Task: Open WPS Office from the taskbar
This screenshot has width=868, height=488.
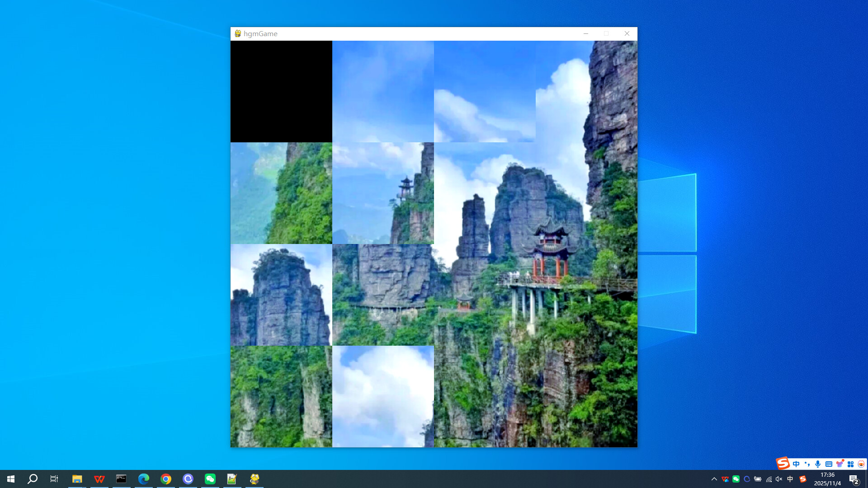Action: click(x=99, y=479)
